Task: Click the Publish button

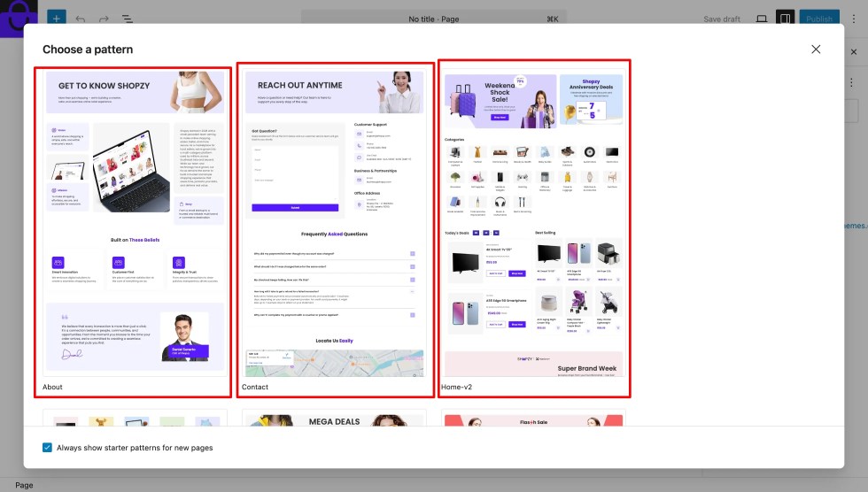Action: point(819,19)
